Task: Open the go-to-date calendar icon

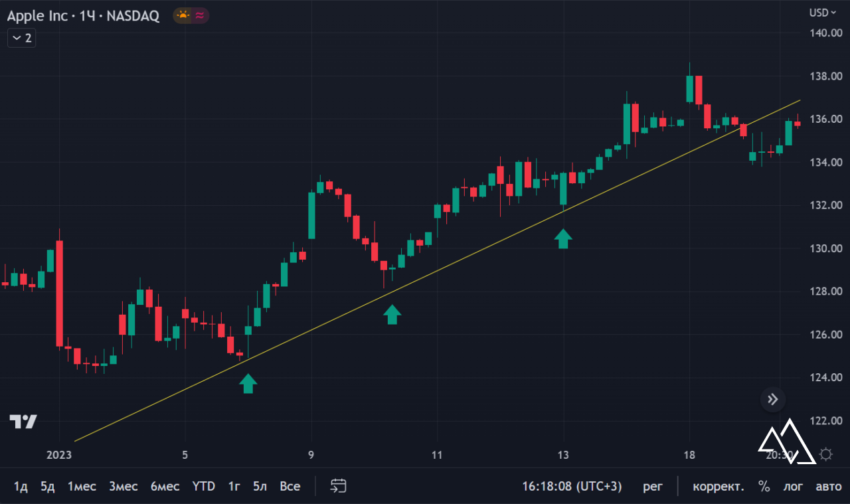Action: coord(339,486)
